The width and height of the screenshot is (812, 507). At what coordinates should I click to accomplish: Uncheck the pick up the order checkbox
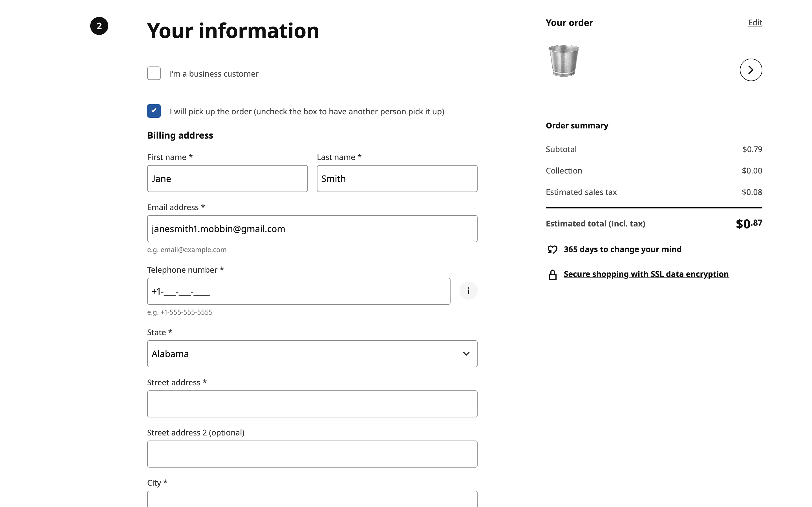(x=154, y=111)
